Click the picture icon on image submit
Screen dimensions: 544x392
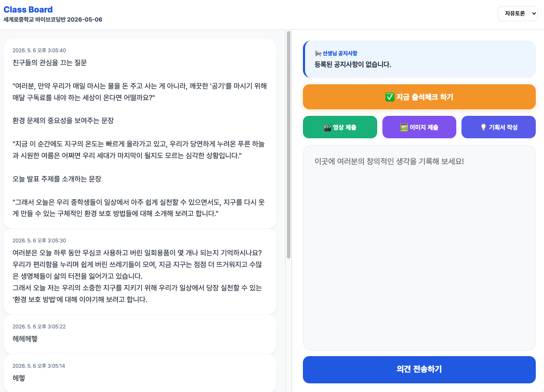pos(404,127)
